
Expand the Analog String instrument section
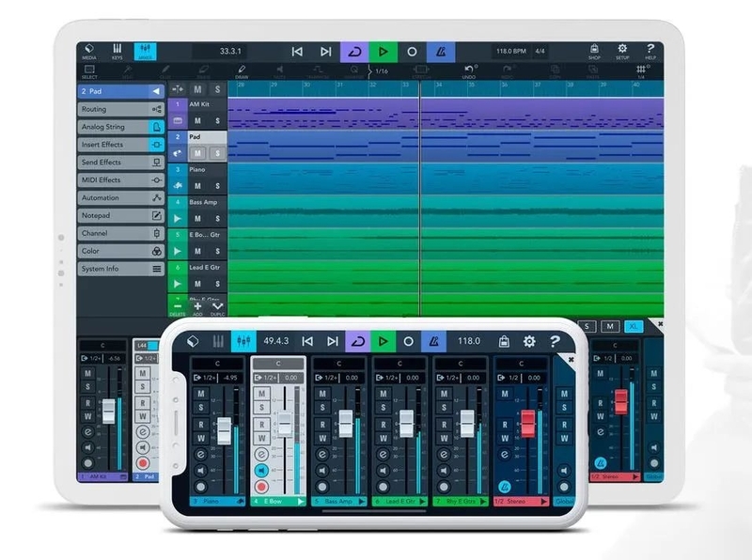(121, 127)
